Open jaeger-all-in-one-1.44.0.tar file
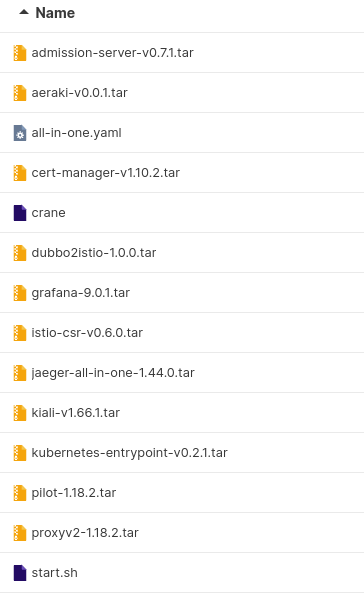364x594 pixels. [x=182, y=373]
